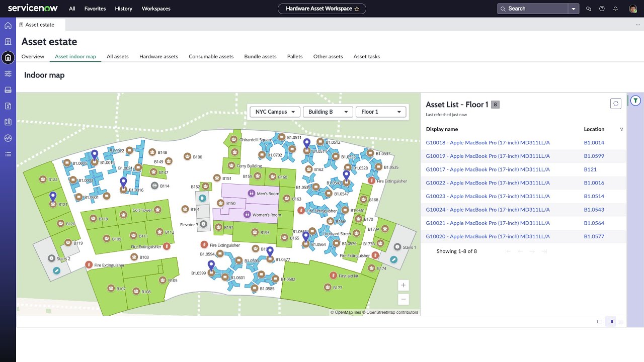Open the teal filter funnel beside the asset list
The width and height of the screenshot is (644, 362).
635,101
